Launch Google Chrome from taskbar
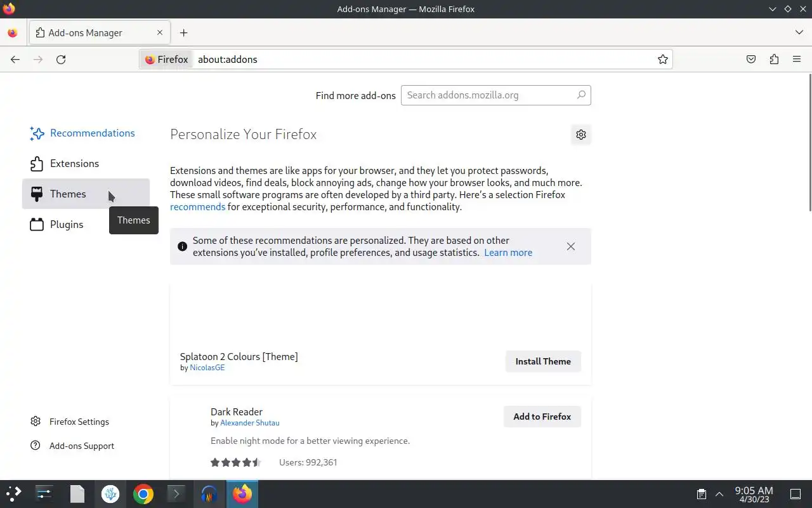 click(143, 494)
